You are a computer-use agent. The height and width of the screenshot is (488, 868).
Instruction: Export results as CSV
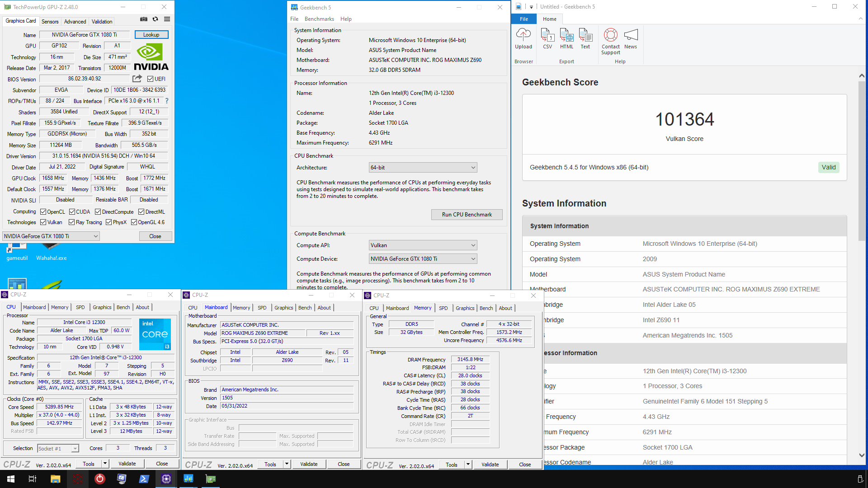pos(547,39)
